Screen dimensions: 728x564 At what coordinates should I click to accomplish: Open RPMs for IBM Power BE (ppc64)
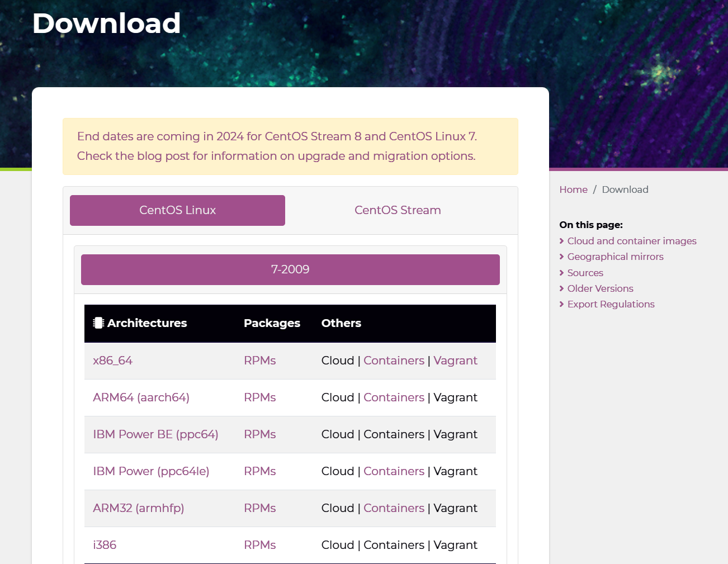[x=259, y=434]
